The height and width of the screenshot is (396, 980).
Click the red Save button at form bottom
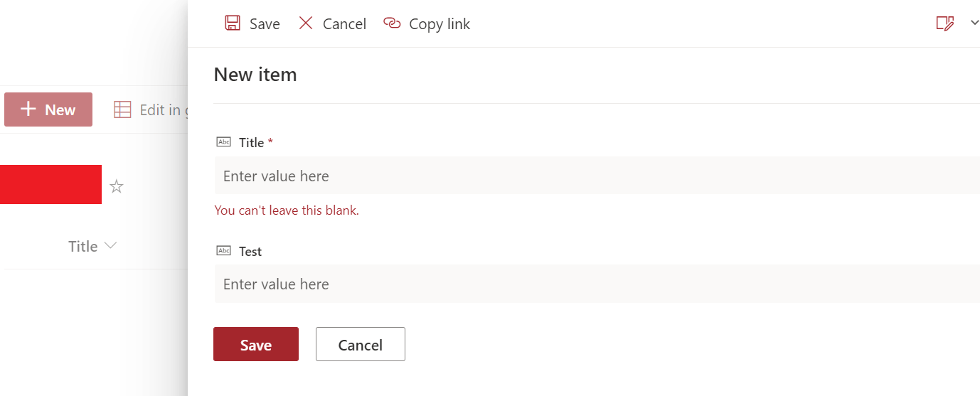[x=256, y=344]
